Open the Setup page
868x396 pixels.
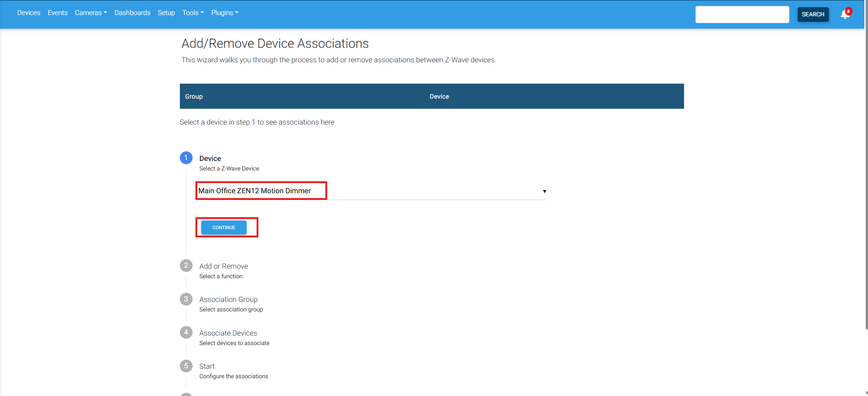coord(166,13)
